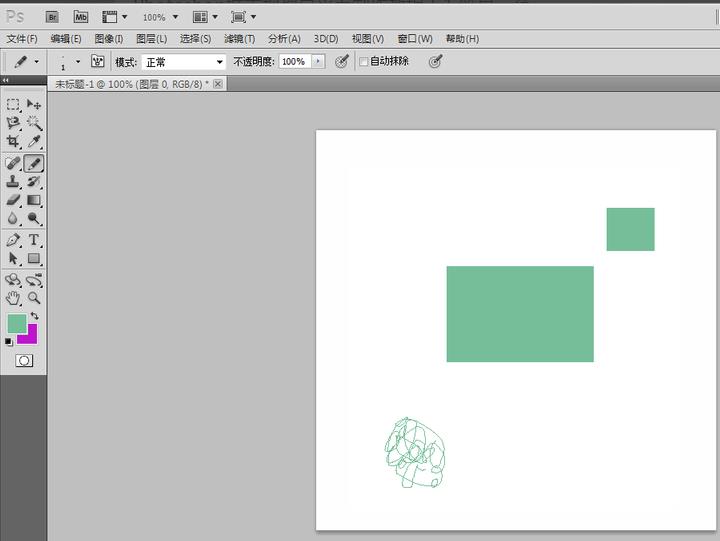This screenshot has height=541, width=720.
Task: Choose the Hand tool
Action: [13, 298]
